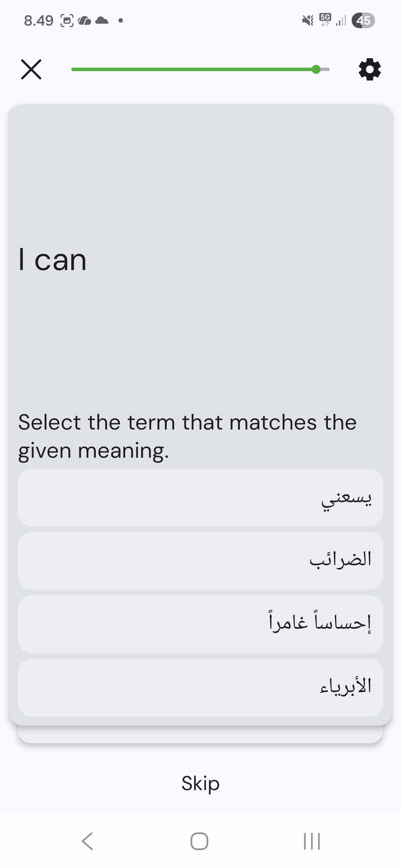The width and height of the screenshot is (401, 868).
Task: Select the answer يسعني
Action: tap(200, 497)
